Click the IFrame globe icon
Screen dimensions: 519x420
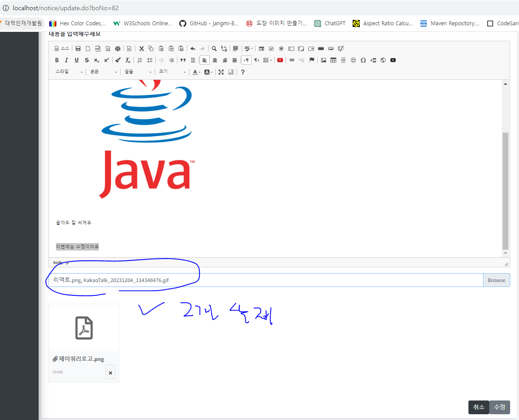point(383,60)
